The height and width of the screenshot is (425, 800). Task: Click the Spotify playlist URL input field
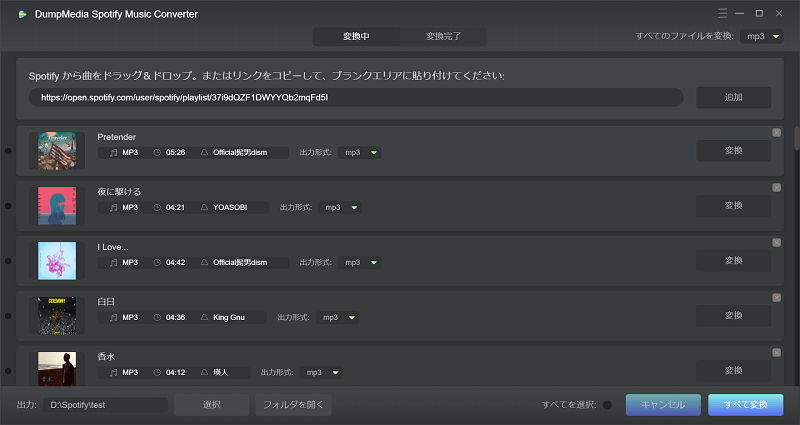point(356,97)
